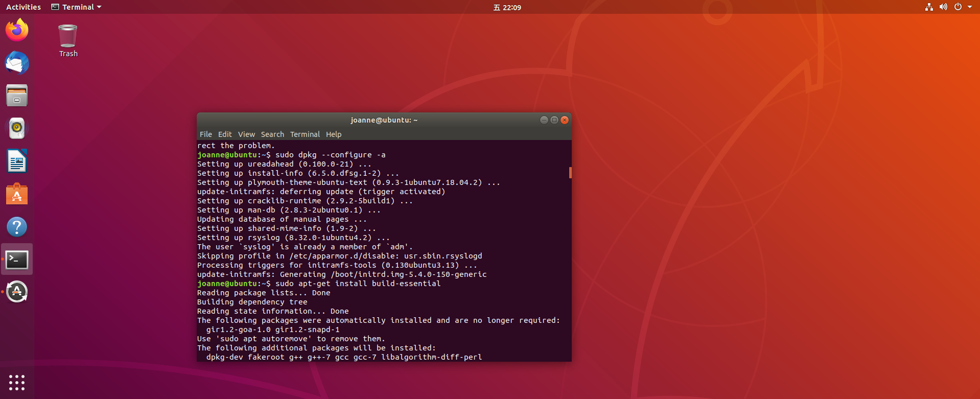Open the Help menu of Terminal
This screenshot has width=980, height=399.
pos(334,134)
